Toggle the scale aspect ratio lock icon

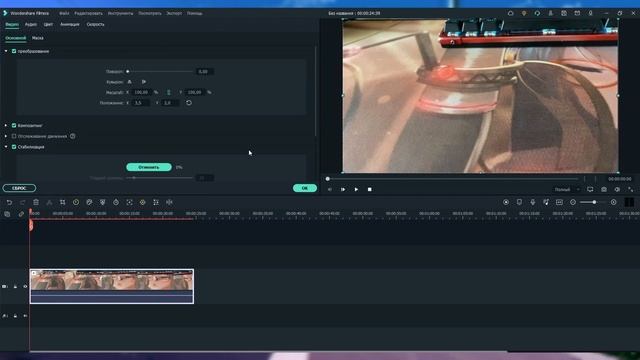tap(169, 93)
